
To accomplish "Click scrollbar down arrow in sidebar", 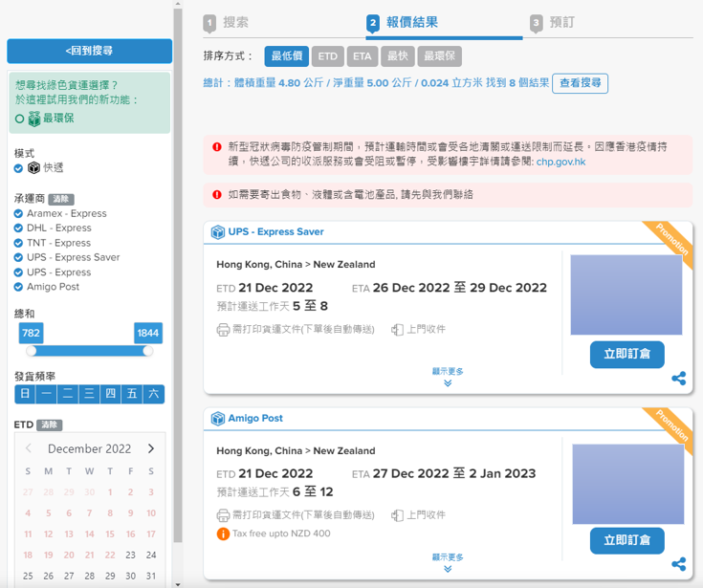I will point(178,584).
